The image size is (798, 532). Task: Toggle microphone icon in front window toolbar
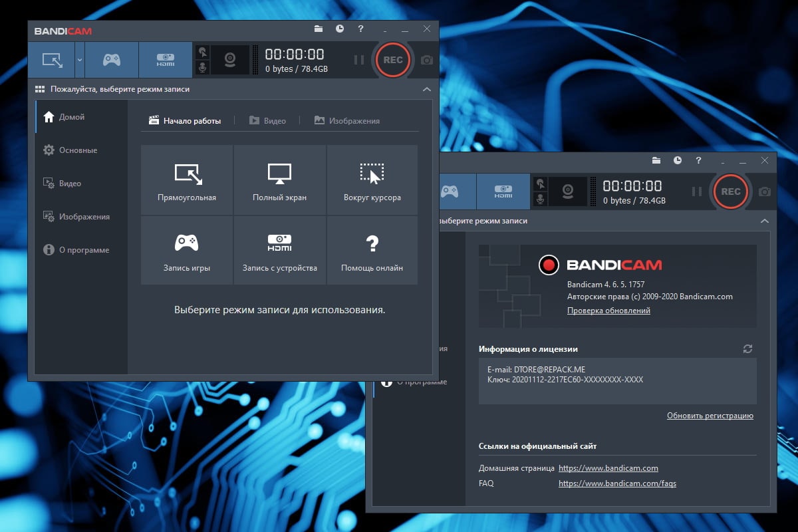click(x=202, y=68)
